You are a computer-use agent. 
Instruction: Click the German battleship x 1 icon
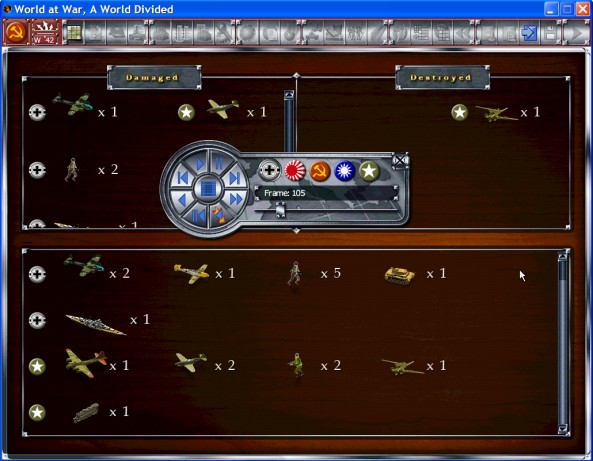pyautogui.click(x=96, y=324)
